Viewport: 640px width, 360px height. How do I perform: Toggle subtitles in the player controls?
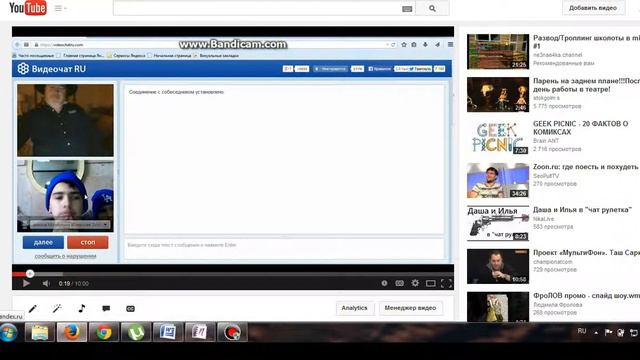[400, 283]
